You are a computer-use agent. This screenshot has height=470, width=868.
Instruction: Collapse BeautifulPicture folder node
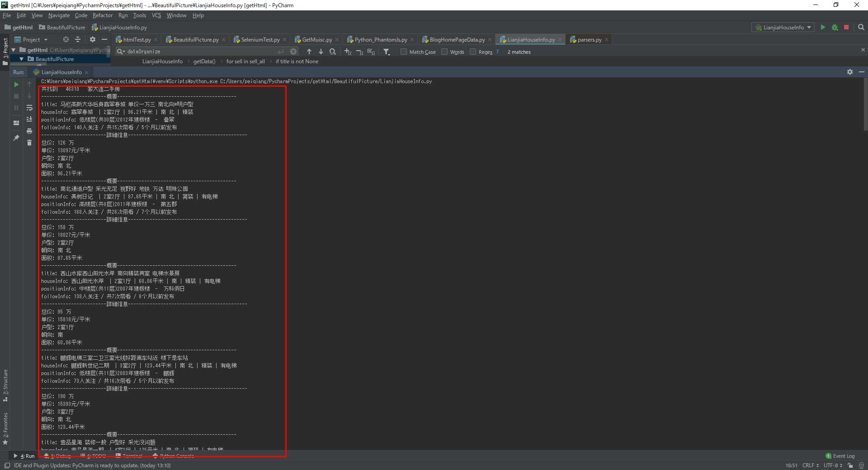coord(21,59)
